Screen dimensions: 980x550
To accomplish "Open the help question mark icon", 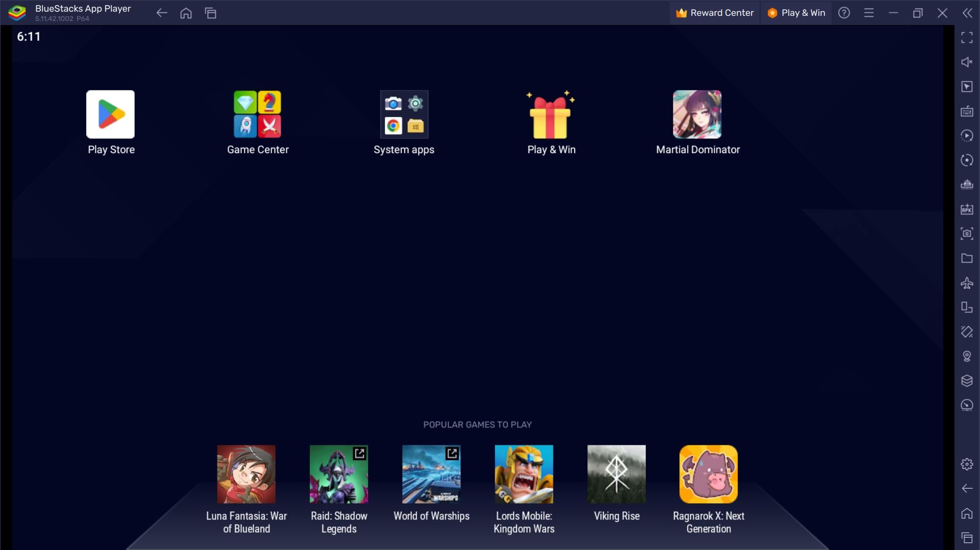I will pyautogui.click(x=844, y=13).
